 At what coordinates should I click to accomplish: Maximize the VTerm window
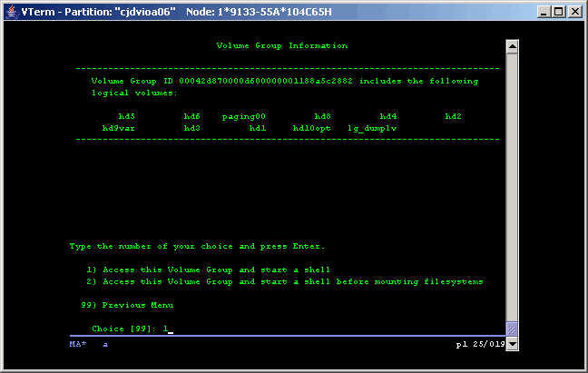click(x=558, y=12)
